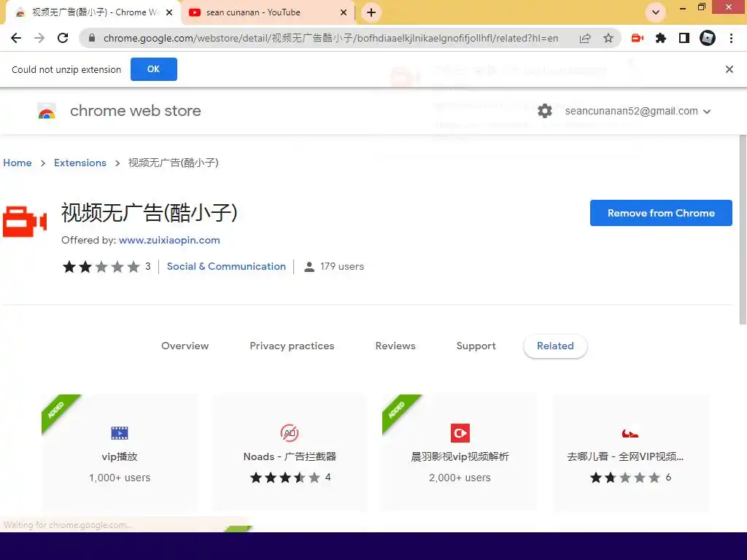Share this page from the address bar
Screen dimensions: 747x560
[x=585, y=38]
